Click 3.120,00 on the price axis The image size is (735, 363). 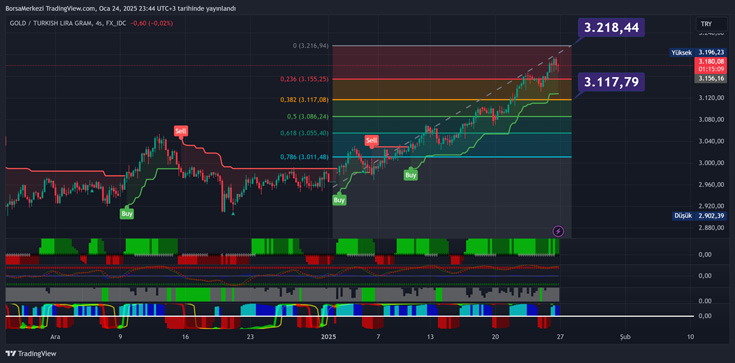click(712, 98)
